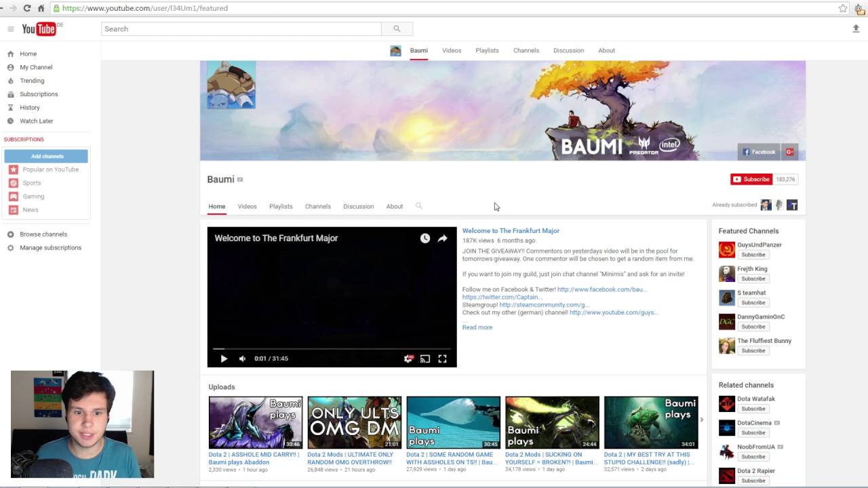This screenshot has width=868, height=488.
Task: Subscribe to the NoobFromUA channel
Action: (x=753, y=457)
